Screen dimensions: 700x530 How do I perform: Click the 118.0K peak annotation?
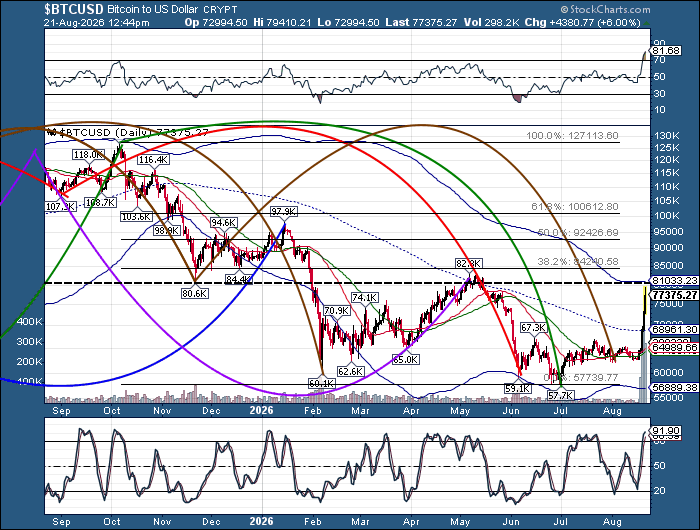pos(88,154)
